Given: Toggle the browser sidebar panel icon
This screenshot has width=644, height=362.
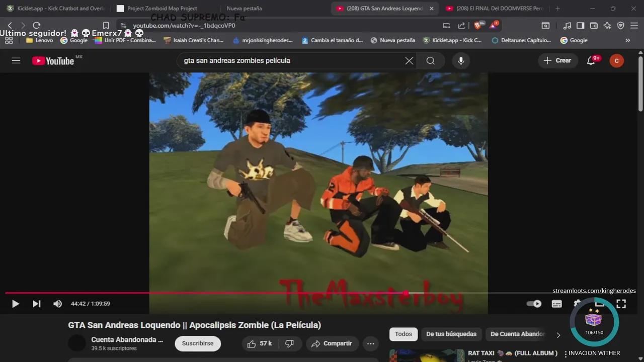Looking at the screenshot, I should (580, 26).
